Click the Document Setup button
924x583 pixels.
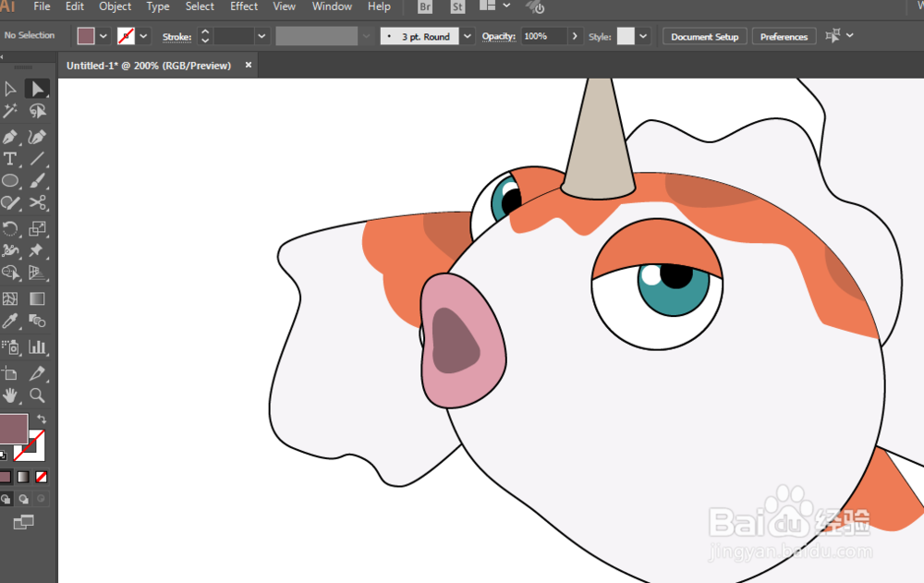[705, 37]
